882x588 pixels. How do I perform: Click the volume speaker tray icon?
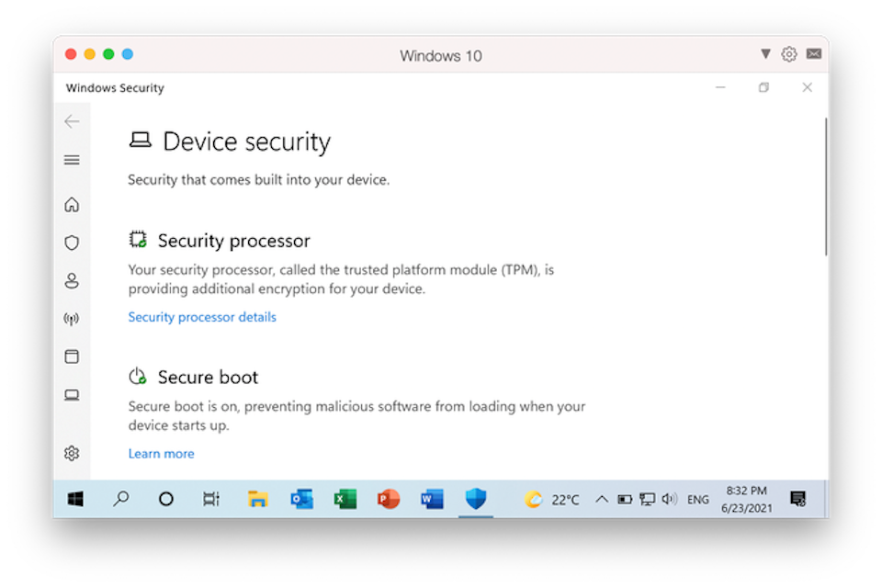coord(670,500)
